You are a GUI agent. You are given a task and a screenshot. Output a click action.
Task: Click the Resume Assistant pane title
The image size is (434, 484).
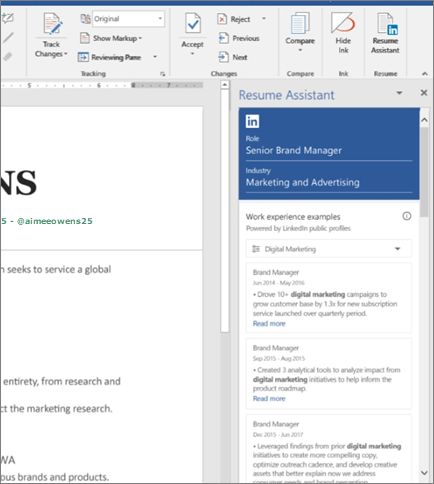[x=287, y=95]
